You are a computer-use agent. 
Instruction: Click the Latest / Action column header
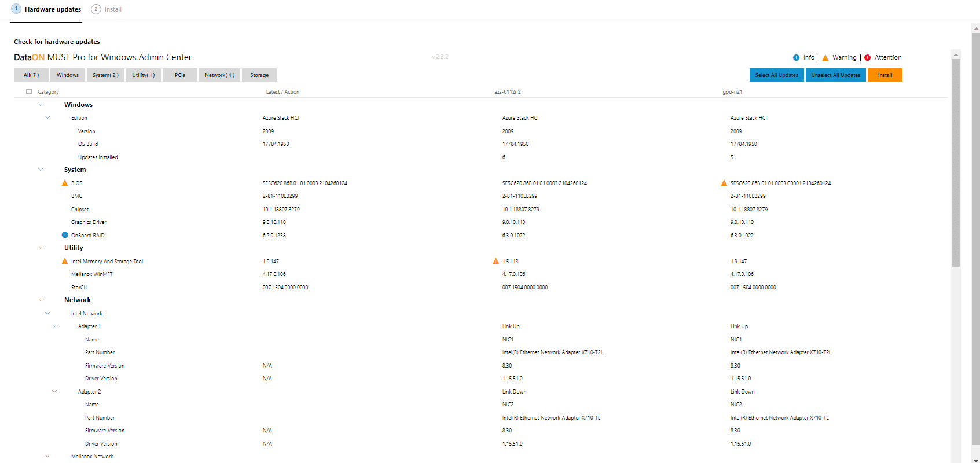282,92
